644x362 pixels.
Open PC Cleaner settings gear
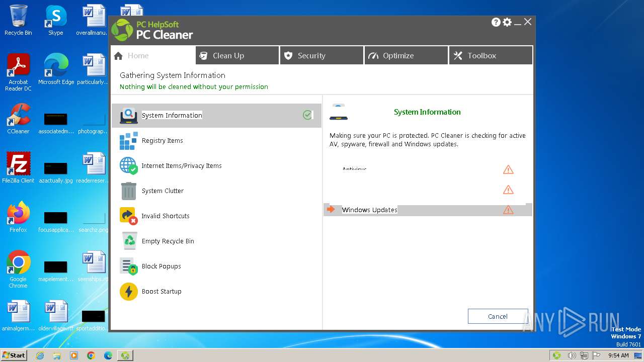tap(507, 22)
